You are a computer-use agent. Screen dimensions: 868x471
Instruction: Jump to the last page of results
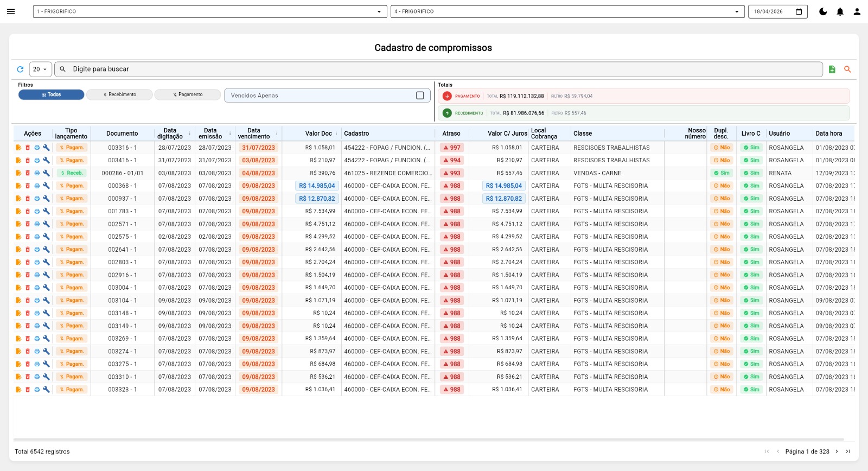click(x=848, y=451)
